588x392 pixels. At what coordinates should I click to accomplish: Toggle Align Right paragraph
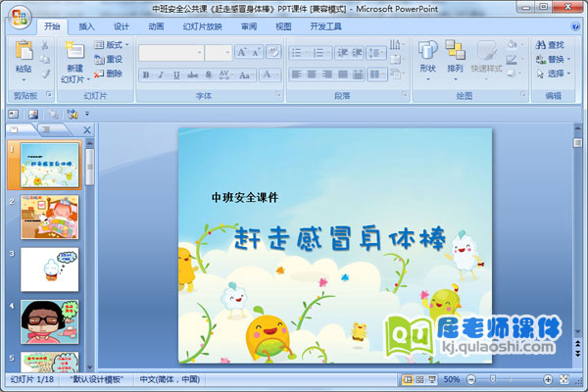coord(327,74)
